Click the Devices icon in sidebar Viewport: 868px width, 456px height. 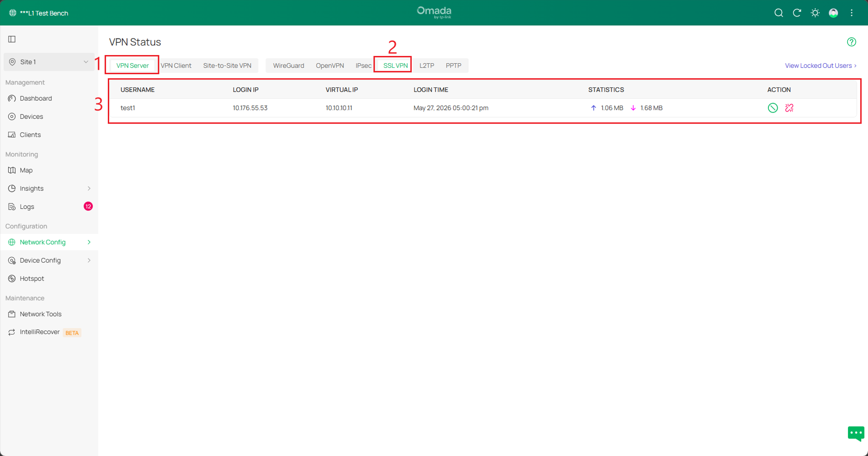[x=12, y=117]
